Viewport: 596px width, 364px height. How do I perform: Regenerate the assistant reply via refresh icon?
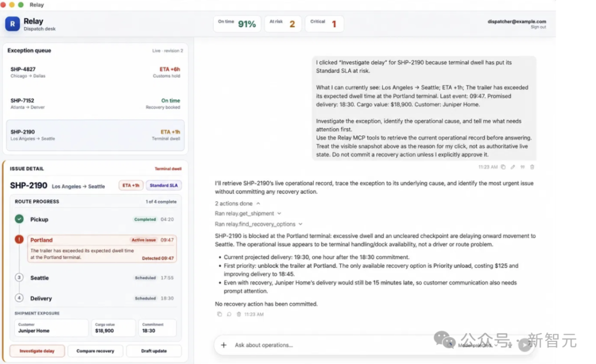click(x=229, y=314)
